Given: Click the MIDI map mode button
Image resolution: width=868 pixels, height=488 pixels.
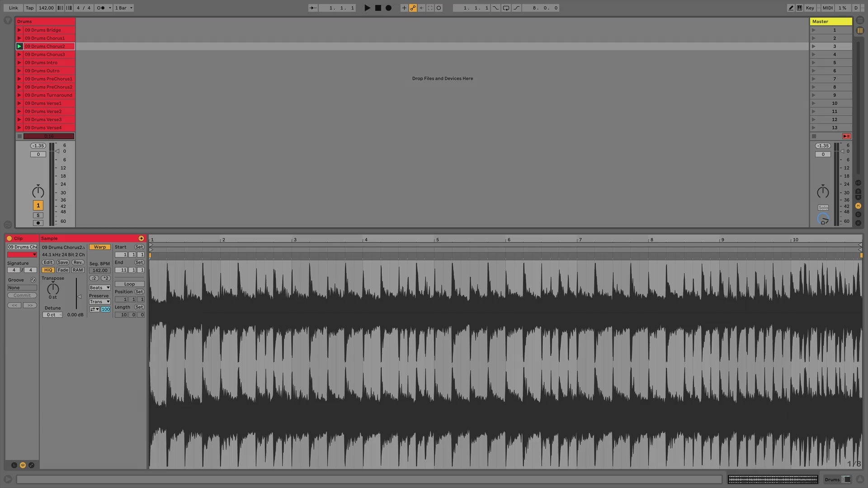Looking at the screenshot, I should pyautogui.click(x=827, y=8).
